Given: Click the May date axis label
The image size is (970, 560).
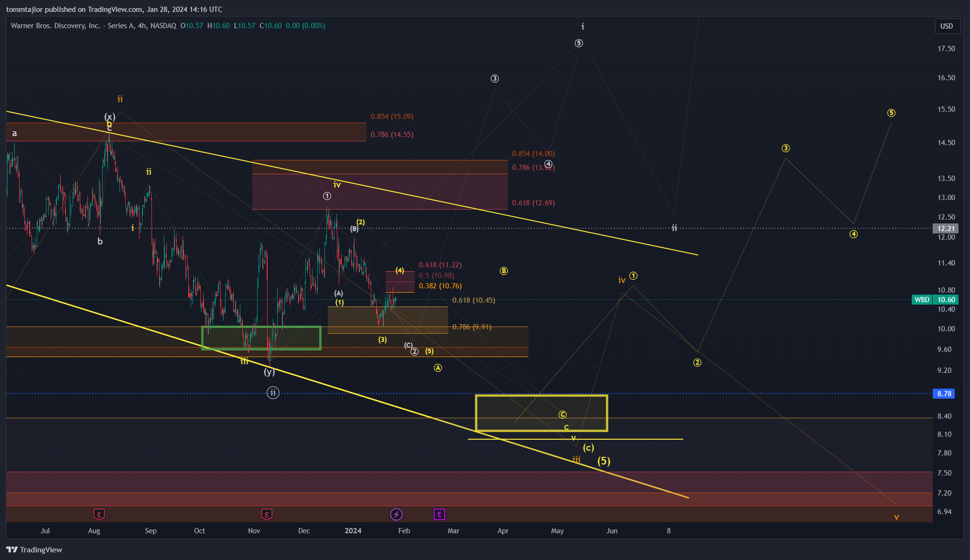Looking at the screenshot, I should click(x=558, y=531).
